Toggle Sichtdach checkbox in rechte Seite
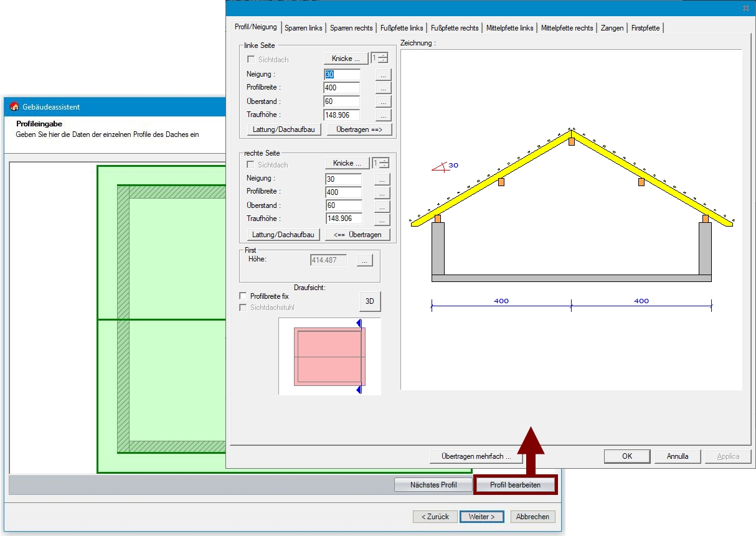This screenshot has width=756, height=536. tap(251, 165)
